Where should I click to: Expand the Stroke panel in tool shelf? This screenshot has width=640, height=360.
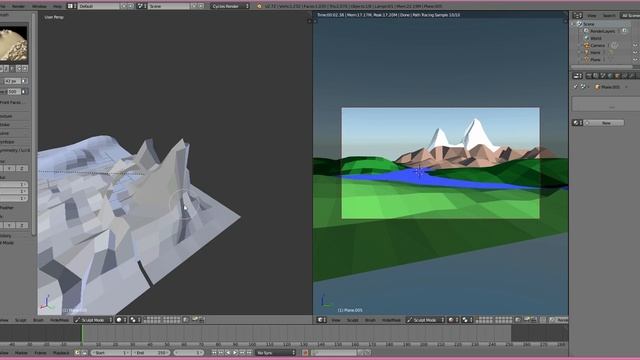[x=6, y=124]
